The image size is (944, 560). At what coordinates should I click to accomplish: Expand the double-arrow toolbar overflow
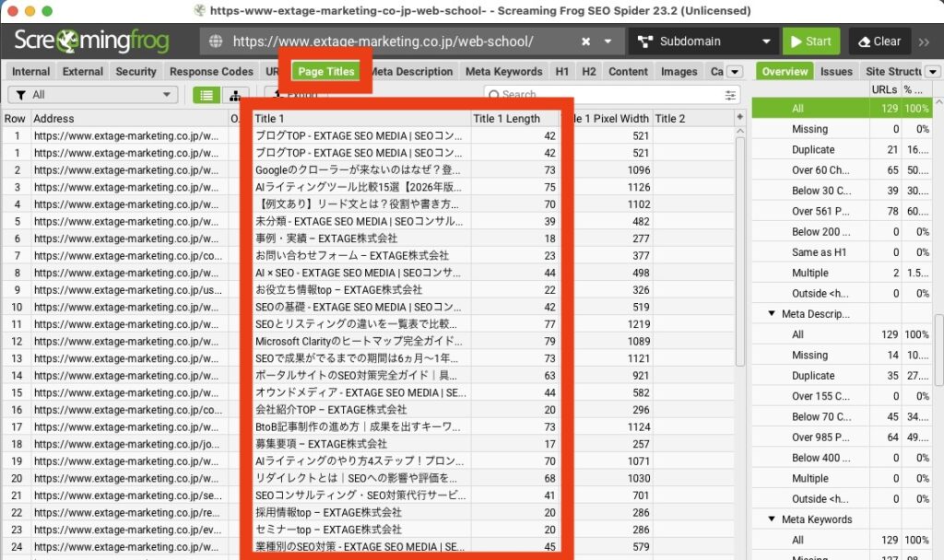coord(924,42)
